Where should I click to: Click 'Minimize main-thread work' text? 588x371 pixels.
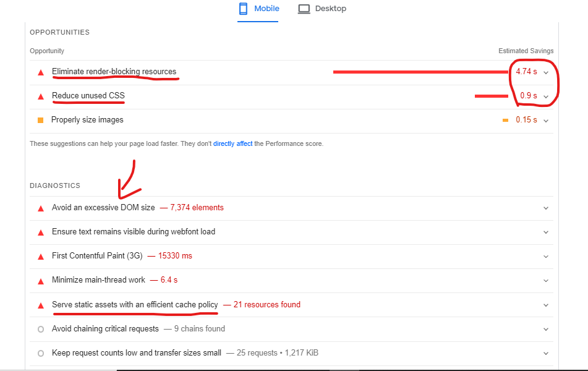[x=98, y=280]
